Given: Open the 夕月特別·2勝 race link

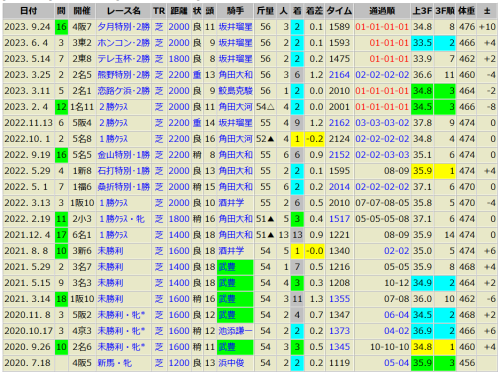Looking at the screenshot, I should click(x=124, y=27).
